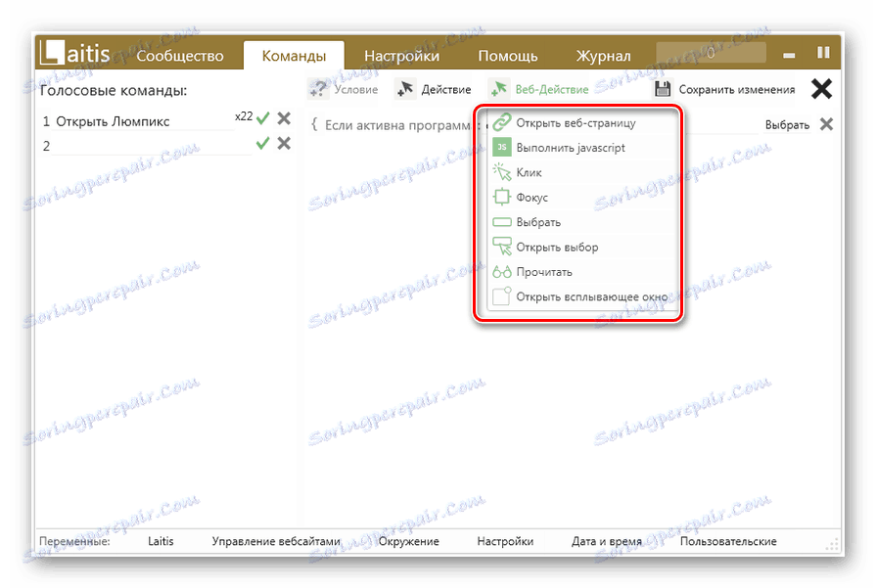The width and height of the screenshot is (876, 588).
Task: Open the Помощь tab
Action: (x=508, y=56)
